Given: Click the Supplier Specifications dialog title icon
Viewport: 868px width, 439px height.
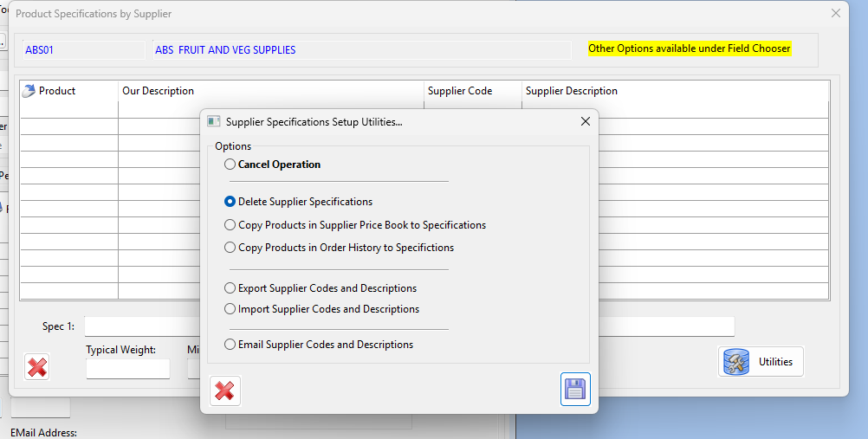Looking at the screenshot, I should [x=213, y=122].
